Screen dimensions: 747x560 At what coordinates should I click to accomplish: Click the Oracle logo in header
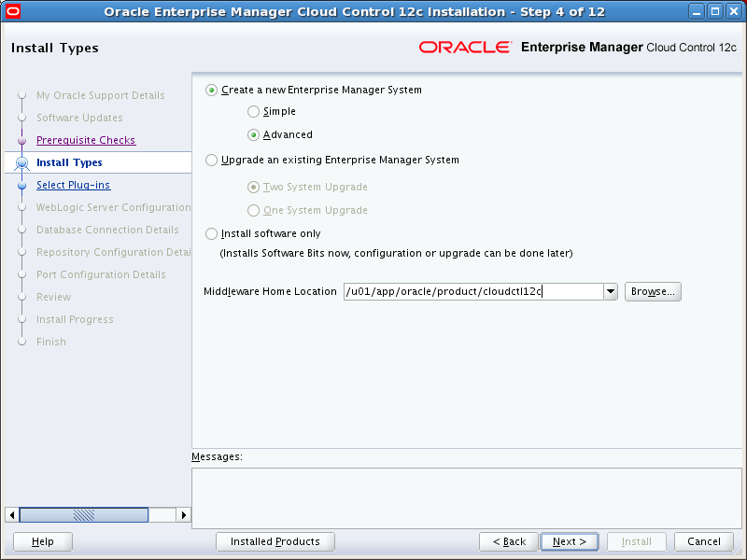pyautogui.click(x=465, y=48)
